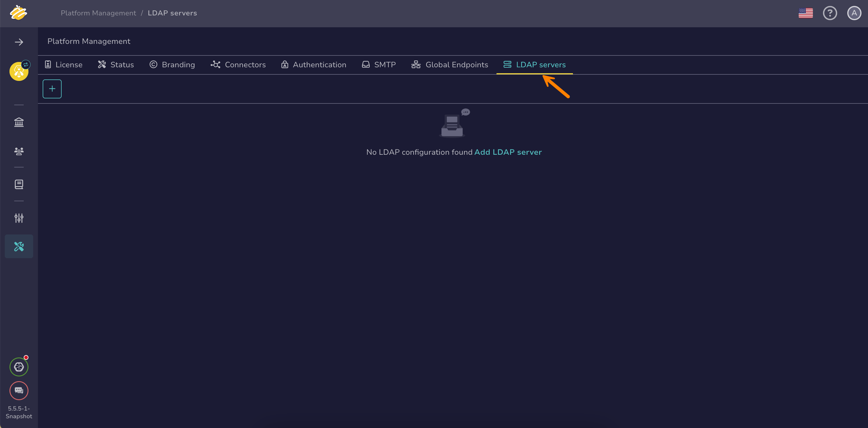Click the 5.5.5-1-Snapshot version label
The image size is (868, 428).
[x=19, y=412]
